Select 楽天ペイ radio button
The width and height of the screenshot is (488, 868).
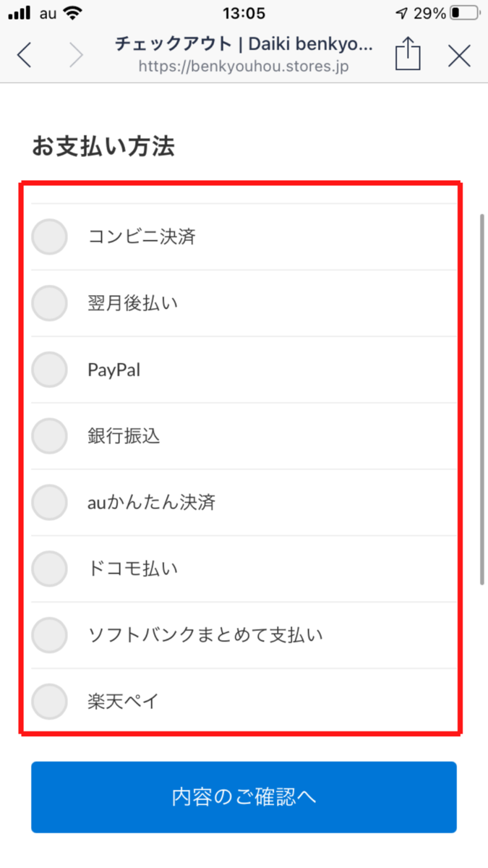[49, 702]
